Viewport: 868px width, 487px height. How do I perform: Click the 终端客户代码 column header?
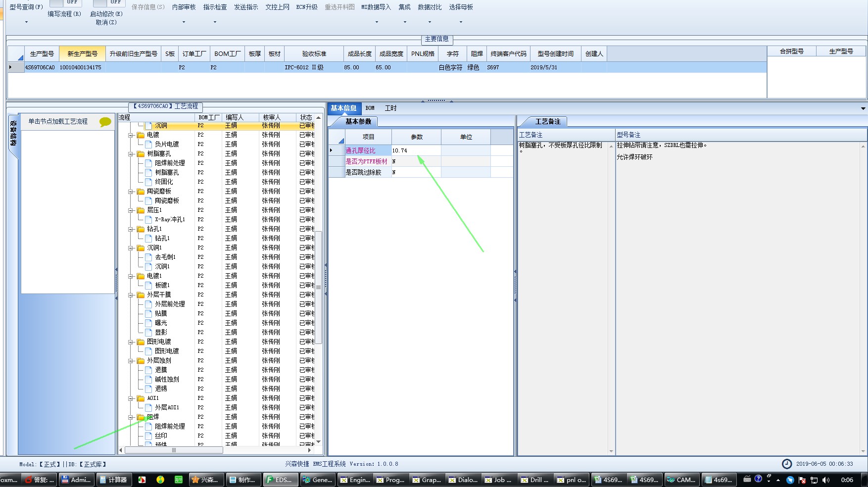click(x=508, y=53)
